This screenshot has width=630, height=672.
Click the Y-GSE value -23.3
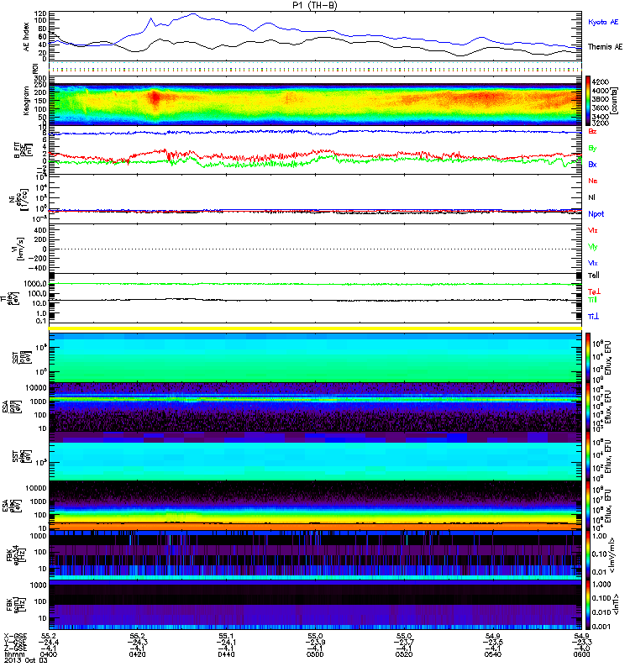[581, 643]
